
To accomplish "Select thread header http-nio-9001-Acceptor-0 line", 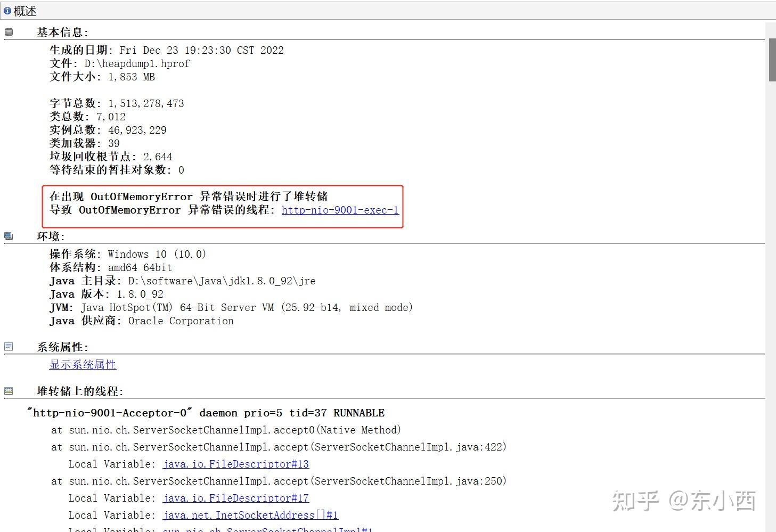I will [206, 413].
